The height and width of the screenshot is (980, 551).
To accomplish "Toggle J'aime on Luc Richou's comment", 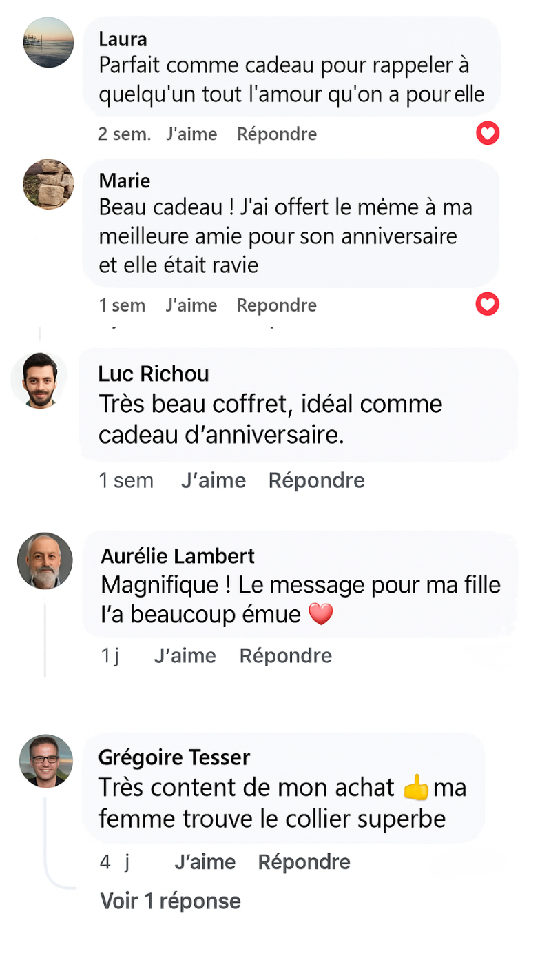I will pyautogui.click(x=214, y=480).
